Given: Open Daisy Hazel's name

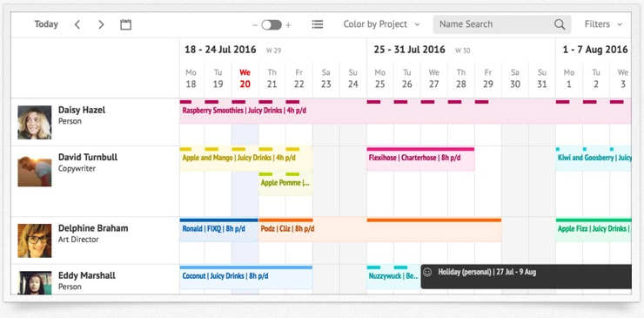Looking at the screenshot, I should pyautogui.click(x=82, y=110).
